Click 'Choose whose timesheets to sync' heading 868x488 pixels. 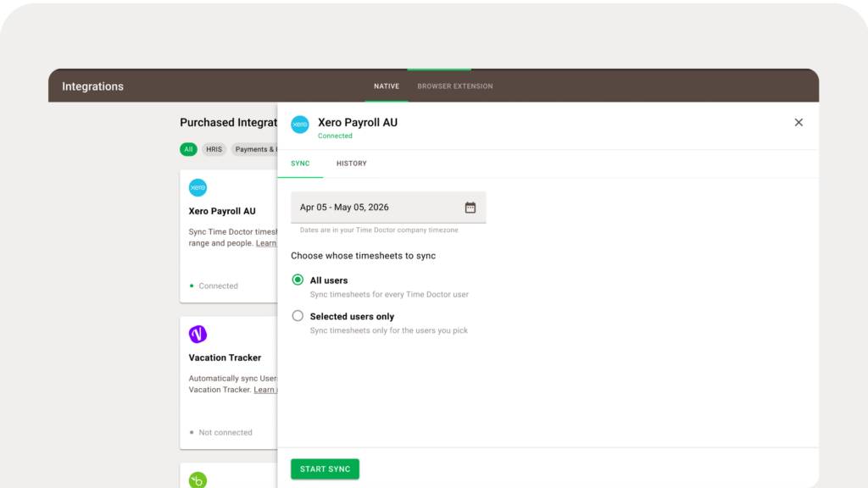[363, 256]
